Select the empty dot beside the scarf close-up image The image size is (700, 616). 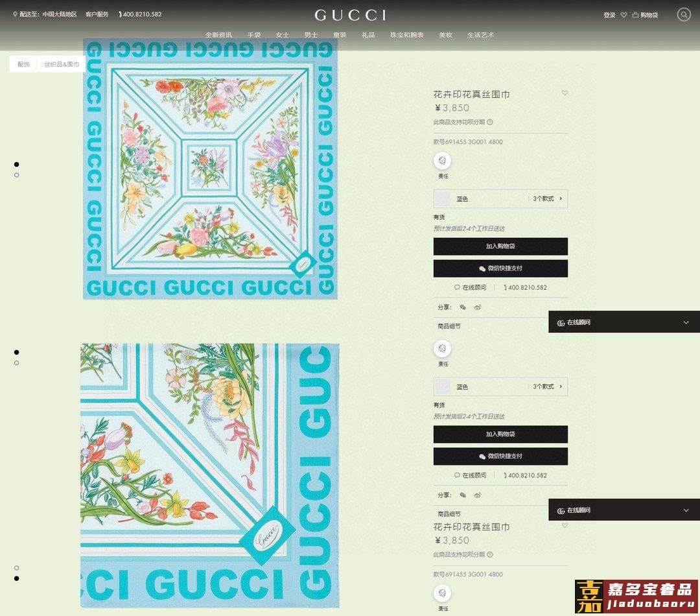coord(16,363)
